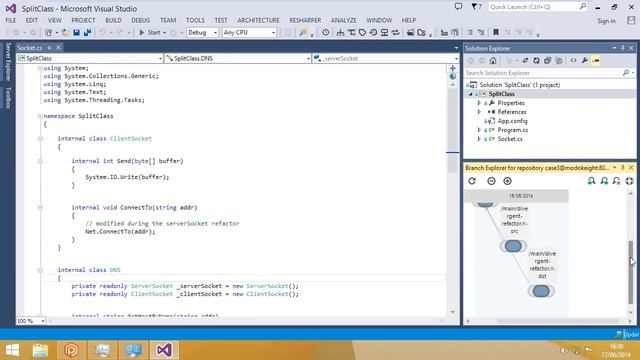
Task: Collapse the ClientSocket class code block
Action: pos(40,139)
